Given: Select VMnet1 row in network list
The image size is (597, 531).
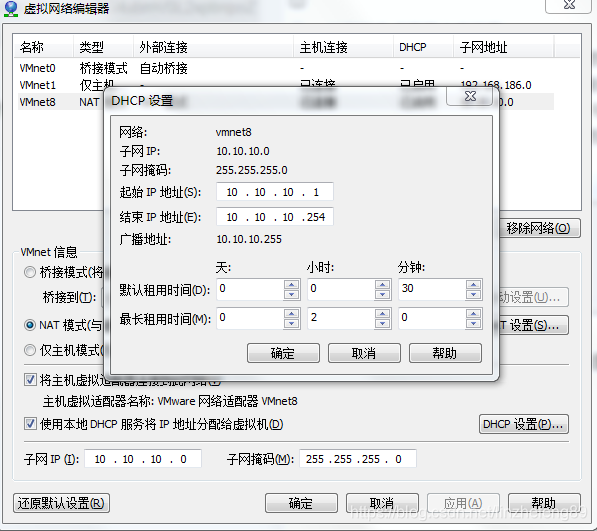Looking at the screenshot, I should click(286, 85).
